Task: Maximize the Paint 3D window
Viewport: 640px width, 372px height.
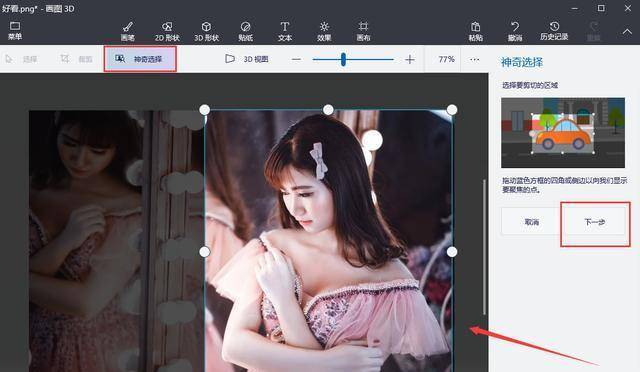Action: click(x=601, y=8)
